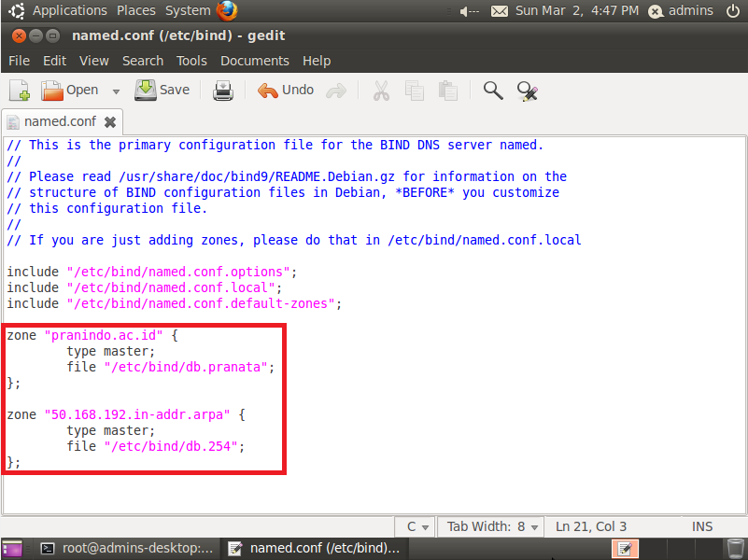Open the Documents menu
Viewport: 748px width, 560px height.
[254, 61]
